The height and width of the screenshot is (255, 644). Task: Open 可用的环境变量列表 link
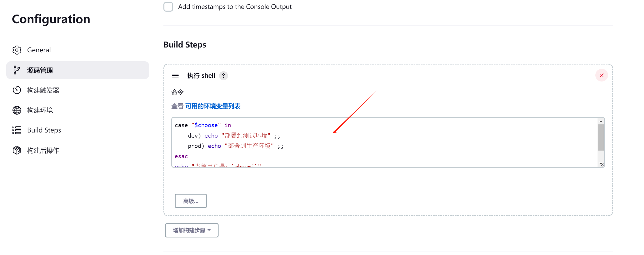pyautogui.click(x=213, y=106)
